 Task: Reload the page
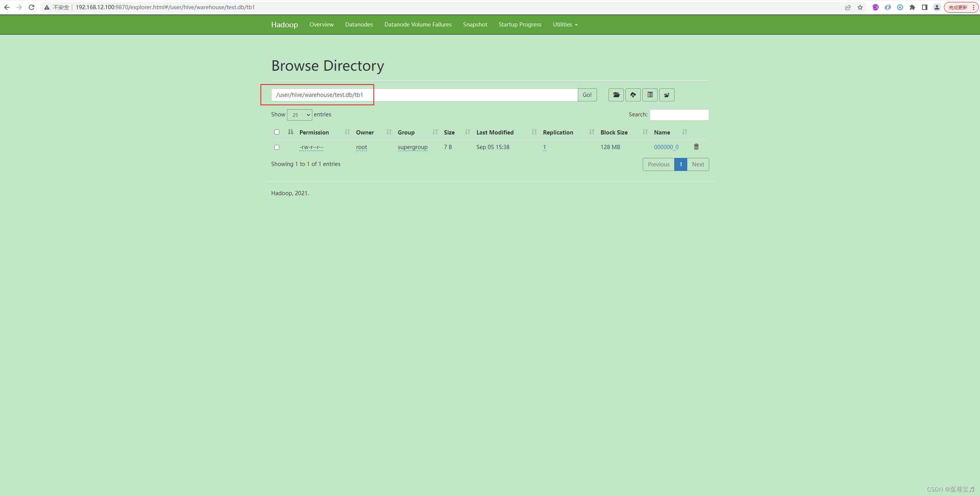(x=32, y=7)
